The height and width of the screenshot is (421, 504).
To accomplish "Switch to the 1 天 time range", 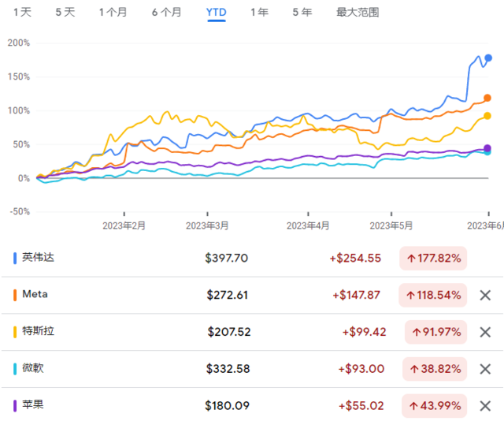I will click(x=23, y=13).
